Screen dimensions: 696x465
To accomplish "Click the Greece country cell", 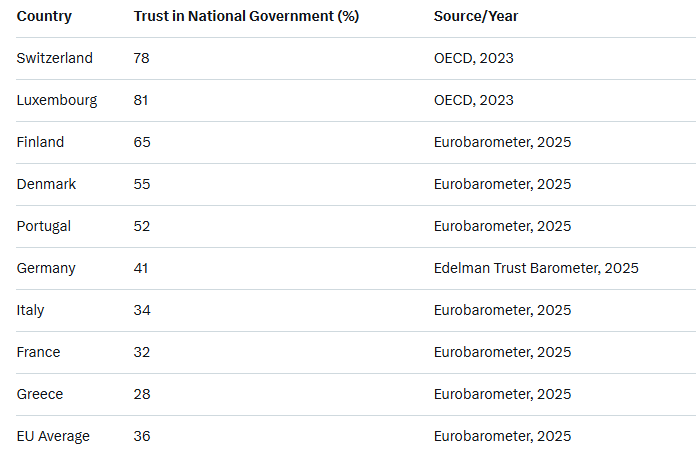I will (40, 394).
